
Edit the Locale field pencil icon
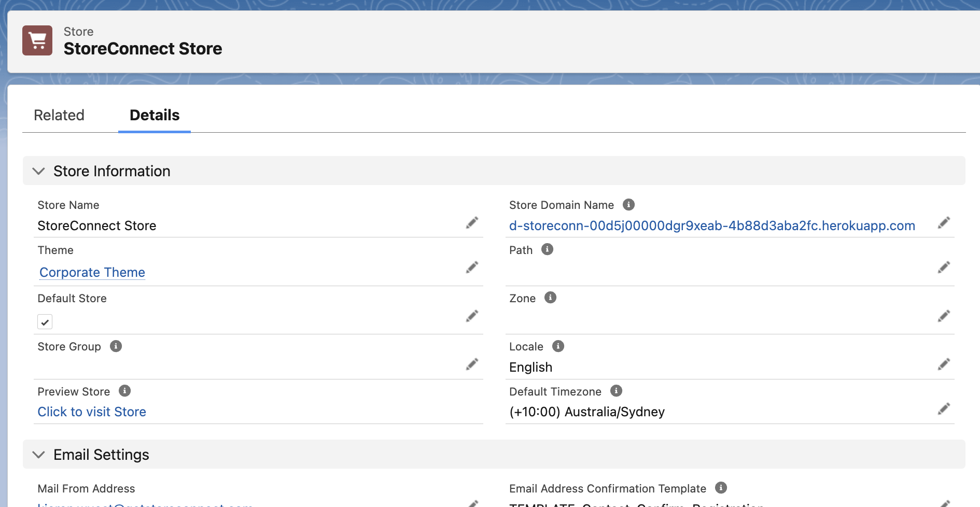944,364
